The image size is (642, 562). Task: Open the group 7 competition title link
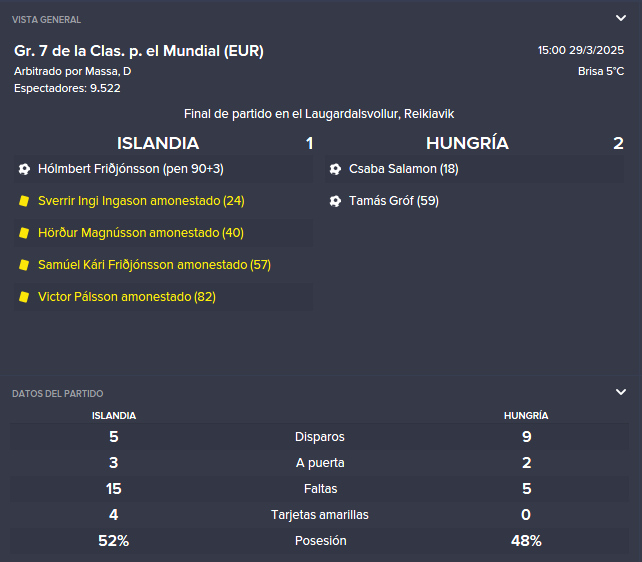(139, 51)
